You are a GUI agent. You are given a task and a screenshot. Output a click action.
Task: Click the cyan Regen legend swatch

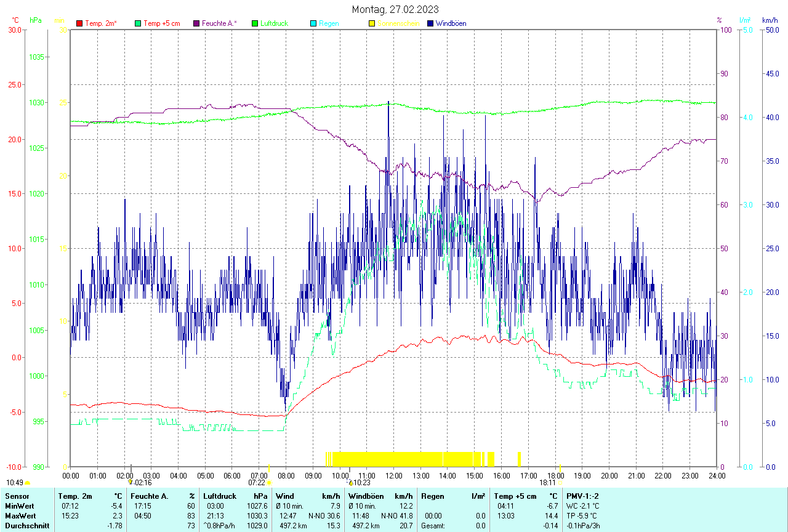(313, 23)
